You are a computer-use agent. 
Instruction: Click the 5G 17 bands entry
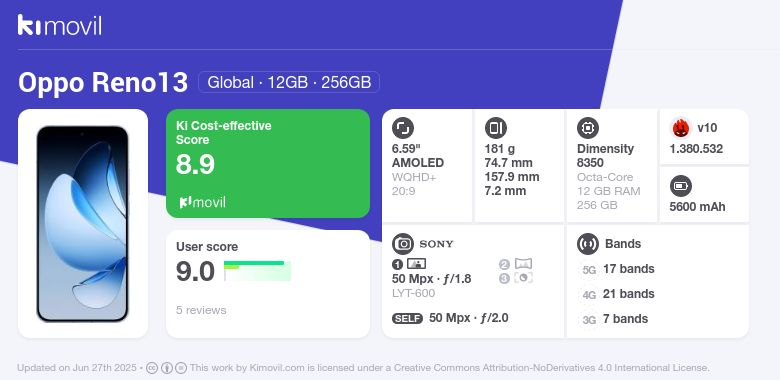[x=618, y=269]
